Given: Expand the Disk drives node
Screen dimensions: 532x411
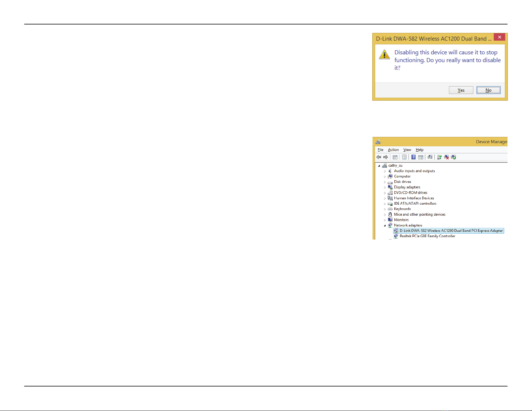Looking at the screenshot, I should point(385,182).
